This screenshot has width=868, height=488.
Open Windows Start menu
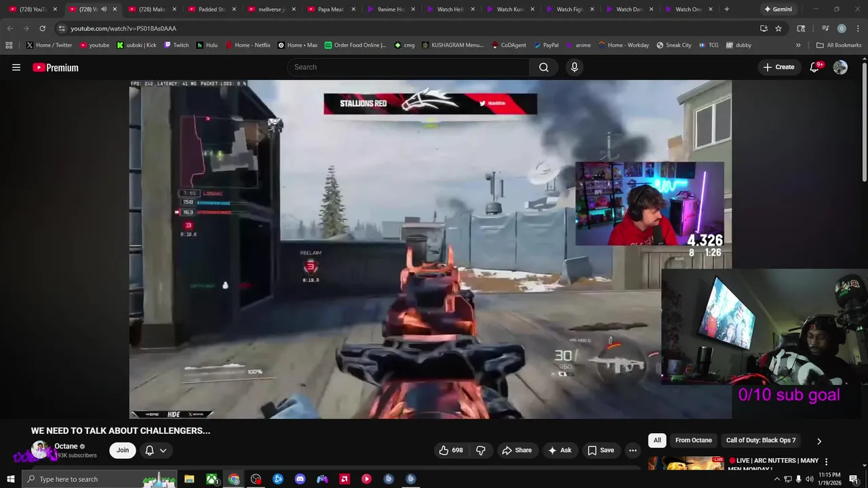(x=11, y=479)
